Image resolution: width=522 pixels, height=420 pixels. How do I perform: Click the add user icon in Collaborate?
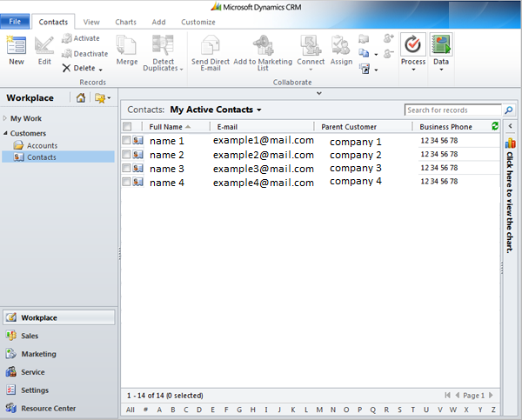click(x=389, y=38)
